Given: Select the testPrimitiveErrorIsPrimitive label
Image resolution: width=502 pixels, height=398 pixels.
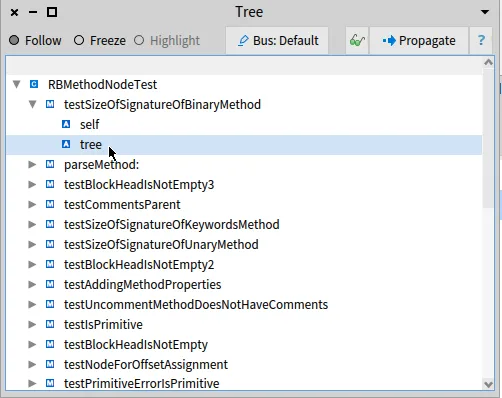Looking at the screenshot, I should 142,383.
